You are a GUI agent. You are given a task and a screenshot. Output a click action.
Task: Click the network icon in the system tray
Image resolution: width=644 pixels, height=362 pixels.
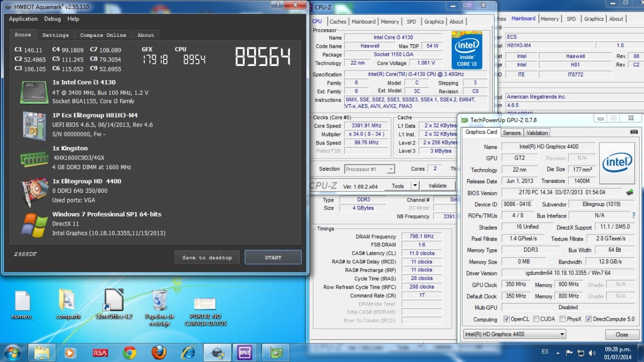[x=581, y=352]
